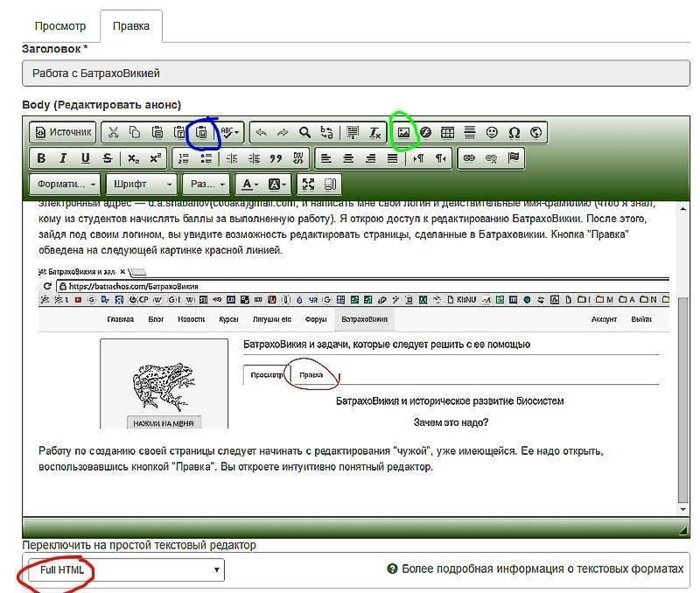Insert link with chain icon
Screen dimensions: 700x593
(x=469, y=158)
